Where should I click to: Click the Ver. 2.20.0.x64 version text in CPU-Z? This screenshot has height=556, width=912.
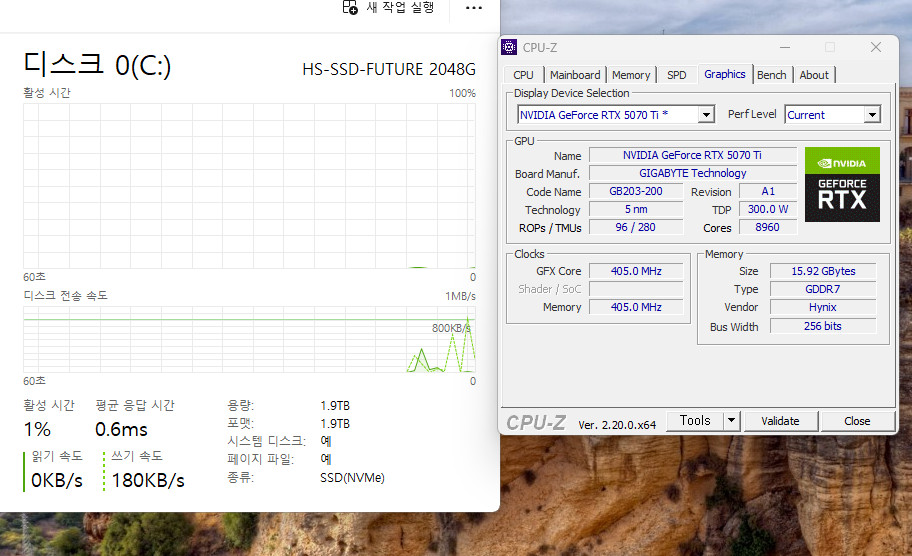coord(617,425)
